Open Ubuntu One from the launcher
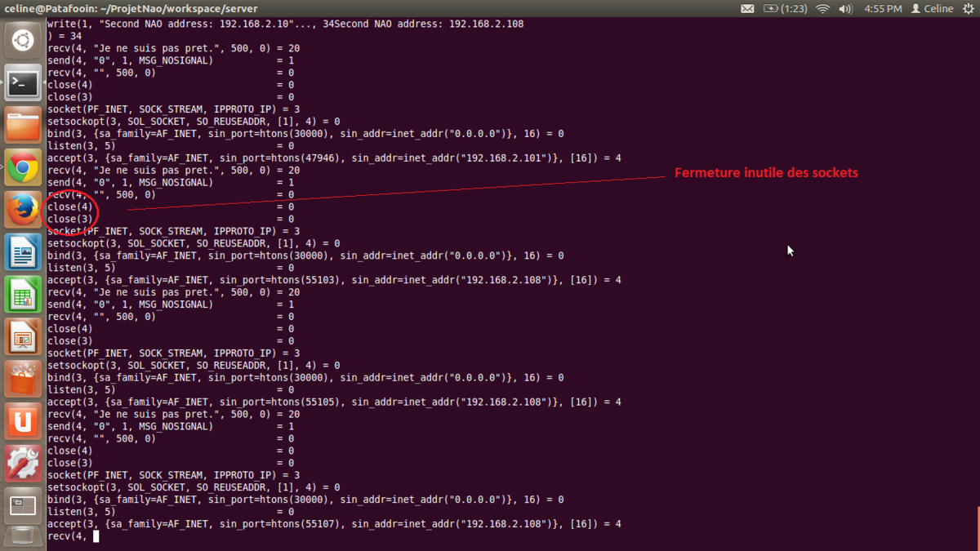The height and width of the screenshot is (551, 980). [23, 422]
